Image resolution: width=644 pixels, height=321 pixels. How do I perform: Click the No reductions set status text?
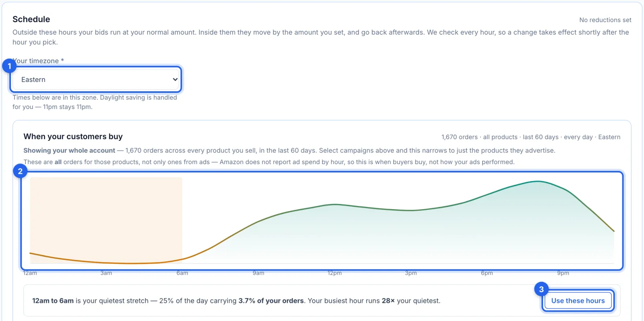point(605,20)
